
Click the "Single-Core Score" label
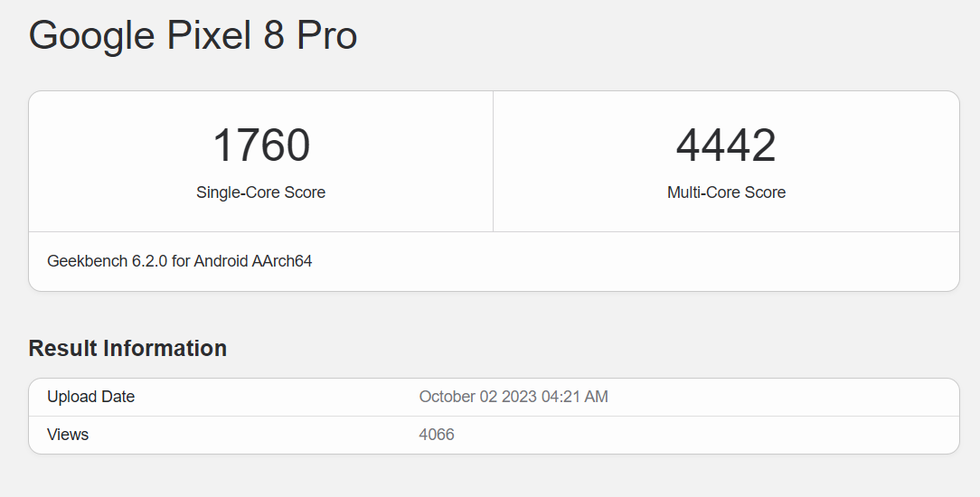pos(260,192)
